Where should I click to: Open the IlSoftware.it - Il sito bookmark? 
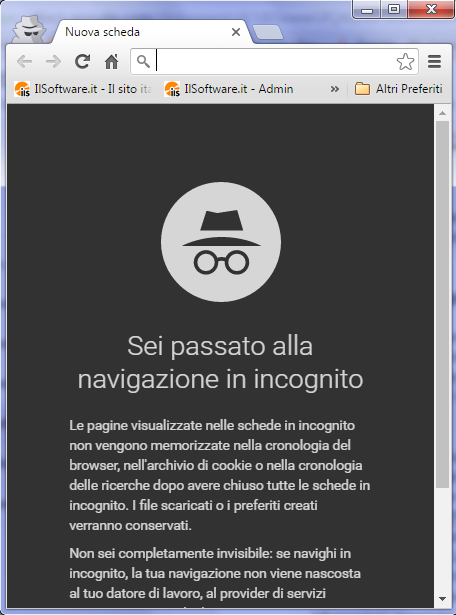click(83, 89)
